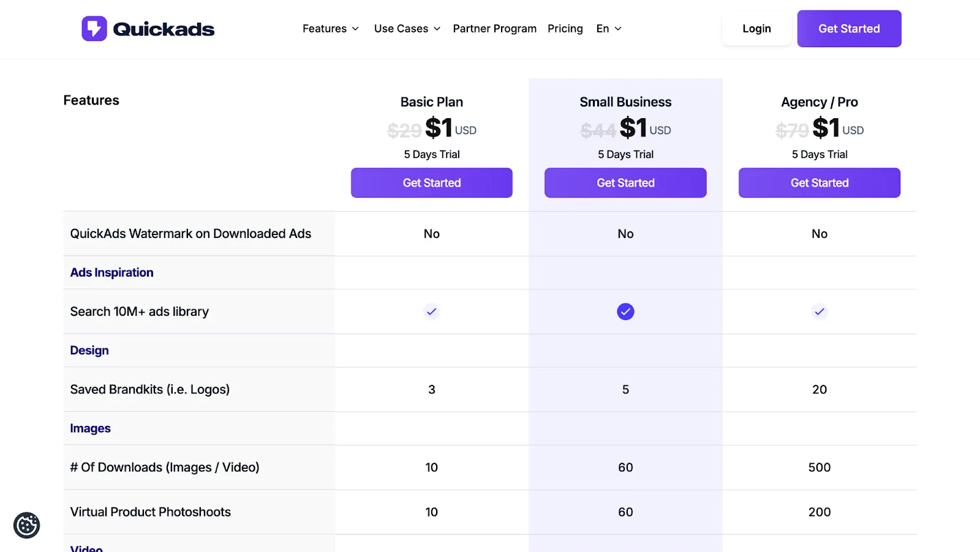Expand the Use Cases dropdown

click(407, 29)
